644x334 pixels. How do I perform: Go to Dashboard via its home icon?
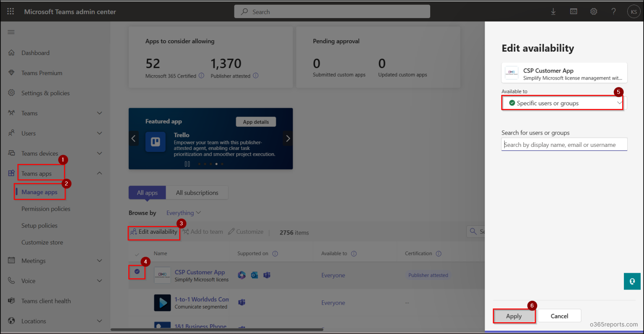coord(11,53)
